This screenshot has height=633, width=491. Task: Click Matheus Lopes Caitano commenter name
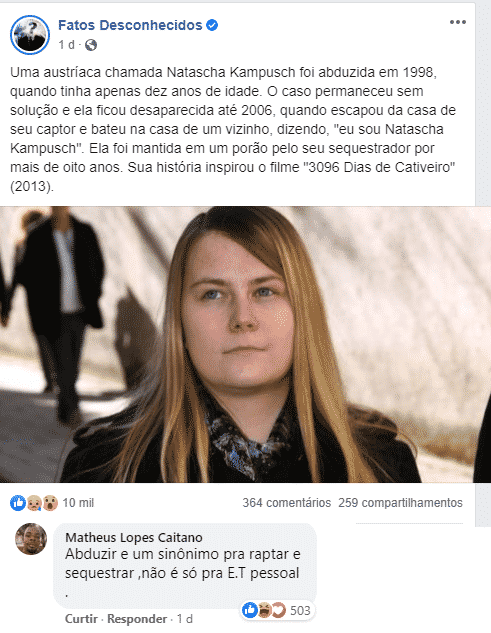(134, 537)
